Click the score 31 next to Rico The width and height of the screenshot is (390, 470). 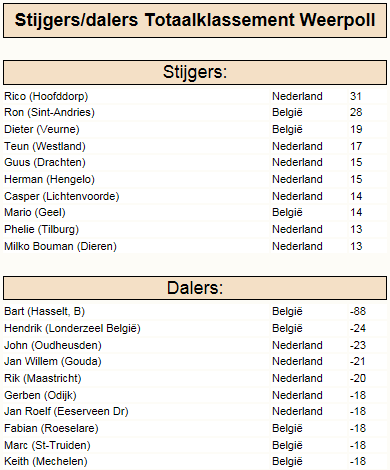coord(356,96)
